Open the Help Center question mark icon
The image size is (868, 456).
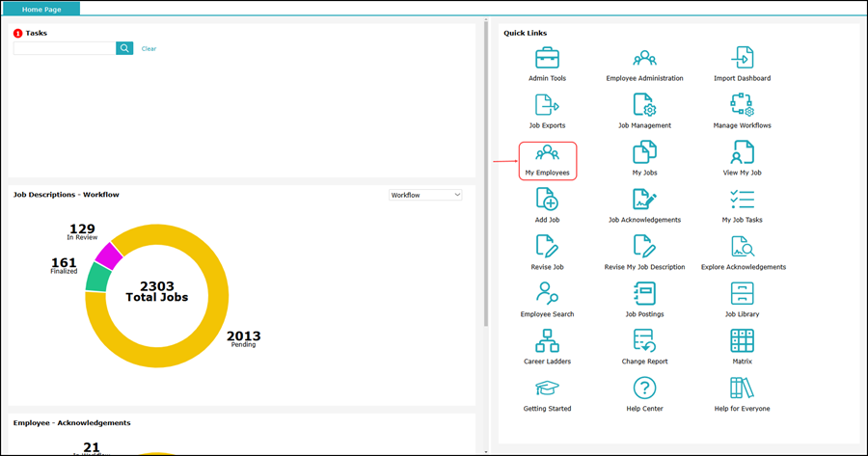pyautogui.click(x=644, y=389)
